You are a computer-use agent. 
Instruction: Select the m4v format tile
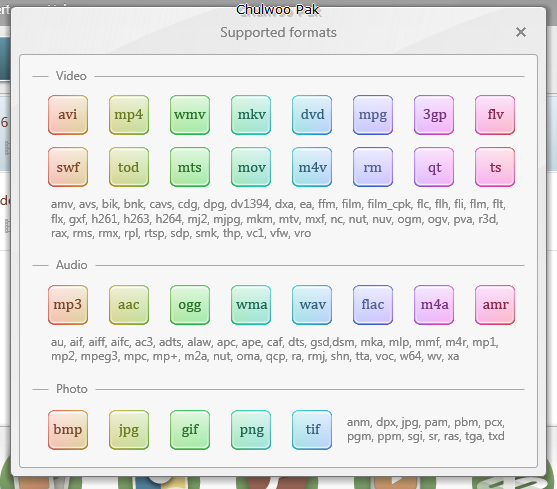[312, 167]
